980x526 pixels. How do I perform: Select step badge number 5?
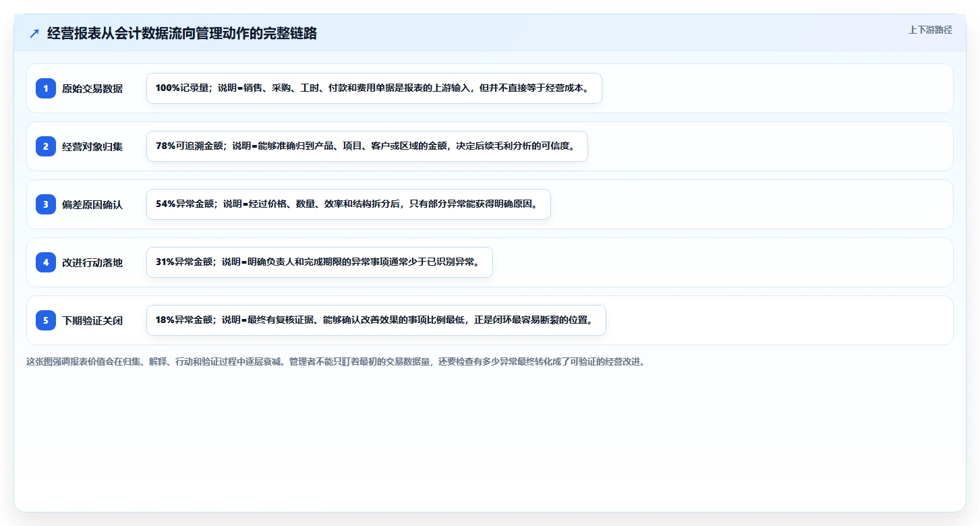pos(46,320)
